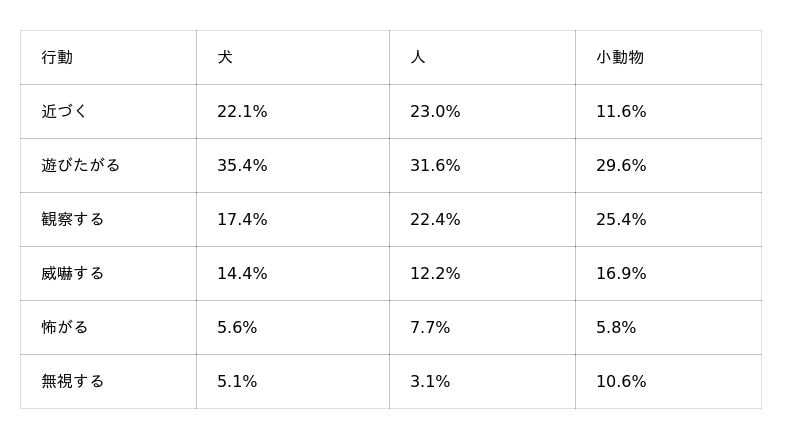Select the 威嚇する row label
The image size is (800, 439).
click(x=72, y=274)
